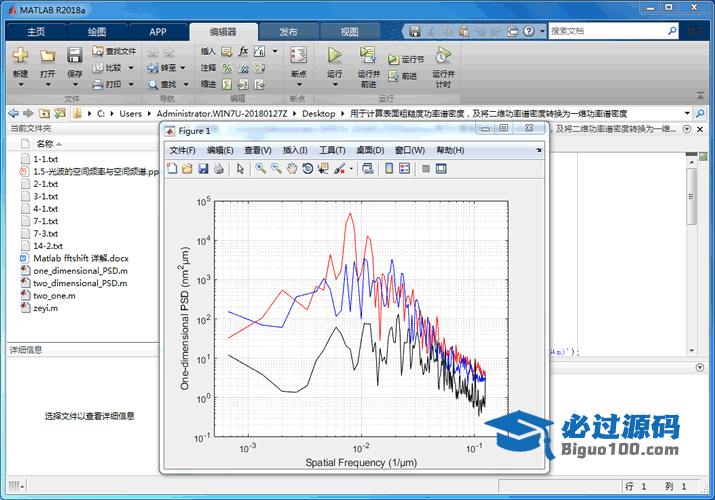Viewport: 715px width, 500px height.
Task: Click the Run and Advance (运行并前进) icon
Action: tap(368, 55)
